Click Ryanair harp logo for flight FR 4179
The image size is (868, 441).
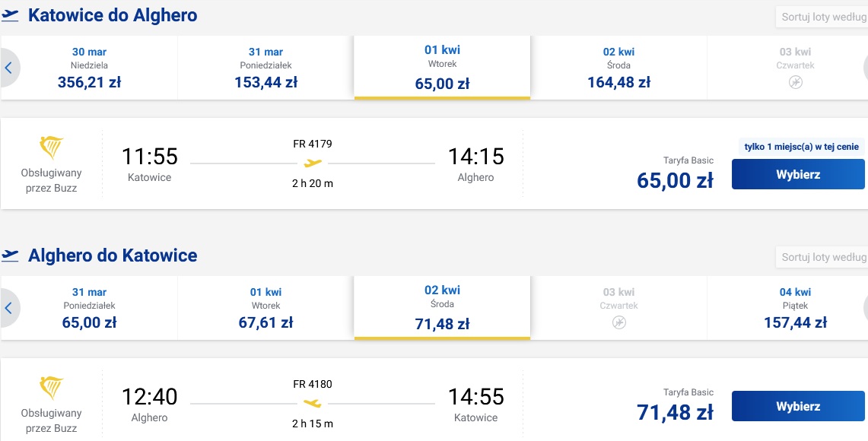52,148
